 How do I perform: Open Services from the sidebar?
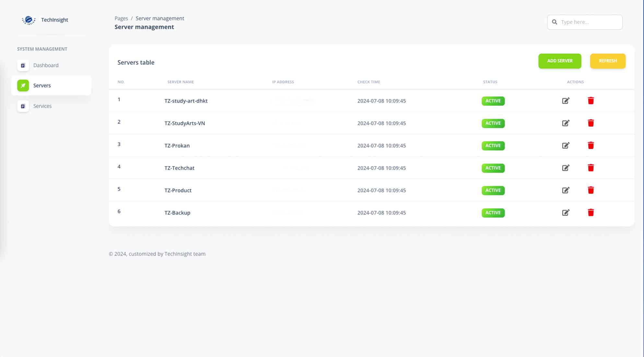click(51, 106)
